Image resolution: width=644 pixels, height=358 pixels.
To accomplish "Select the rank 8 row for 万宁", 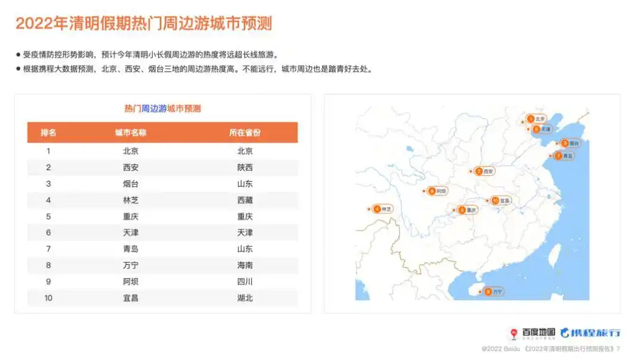I will pyautogui.click(x=161, y=265).
